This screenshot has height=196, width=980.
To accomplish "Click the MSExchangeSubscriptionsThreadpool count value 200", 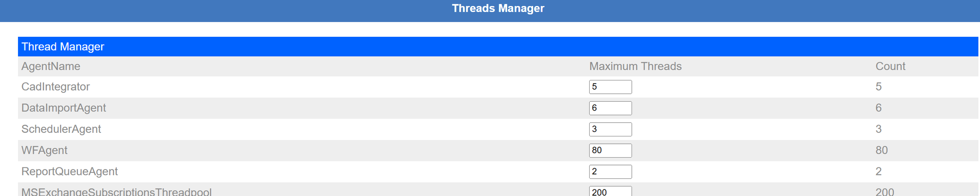I will pyautogui.click(x=885, y=192).
